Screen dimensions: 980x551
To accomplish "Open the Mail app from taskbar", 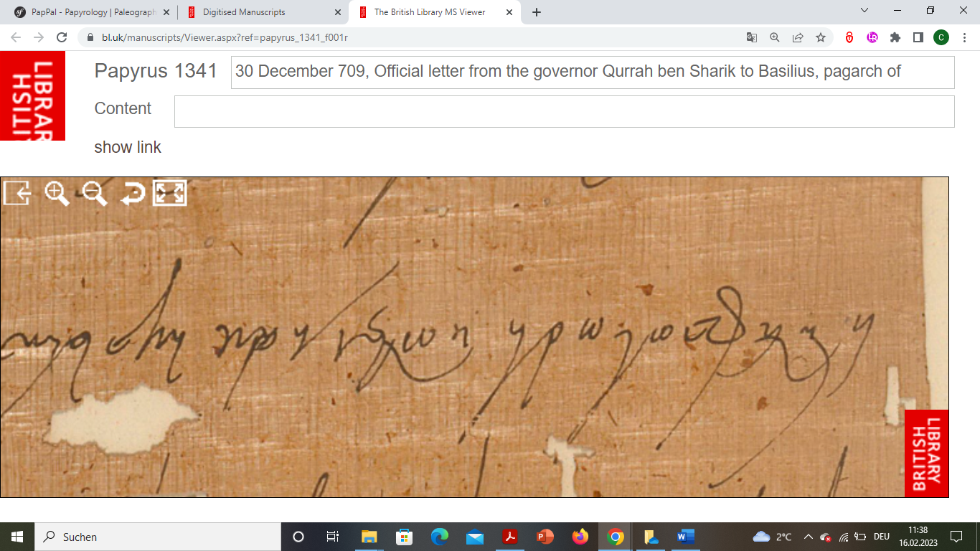I will (474, 537).
